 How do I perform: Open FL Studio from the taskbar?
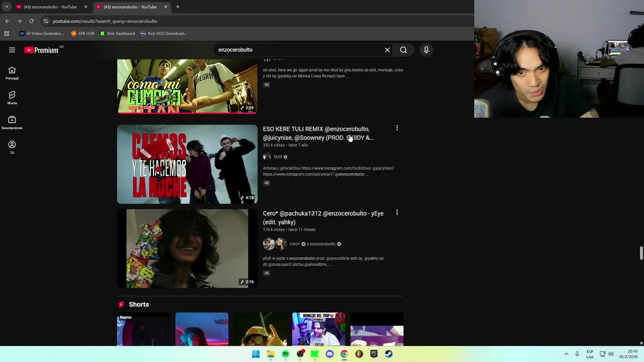click(x=359, y=354)
